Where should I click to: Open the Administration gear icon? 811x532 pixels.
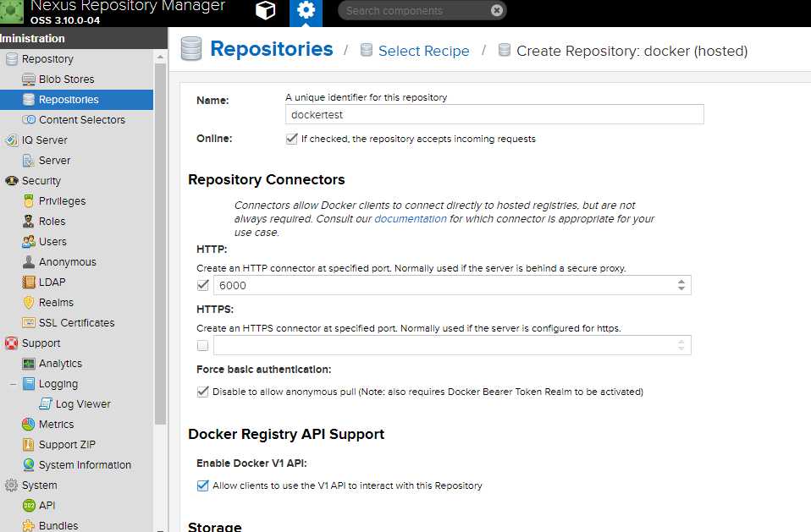[306, 11]
